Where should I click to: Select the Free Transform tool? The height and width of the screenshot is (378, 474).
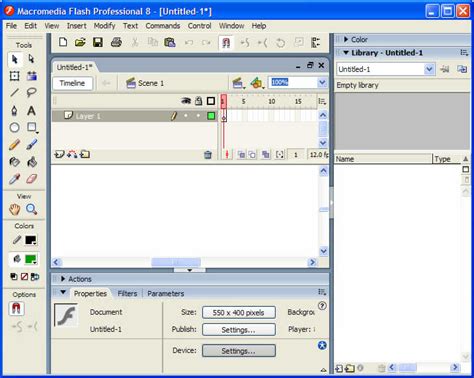click(x=14, y=76)
